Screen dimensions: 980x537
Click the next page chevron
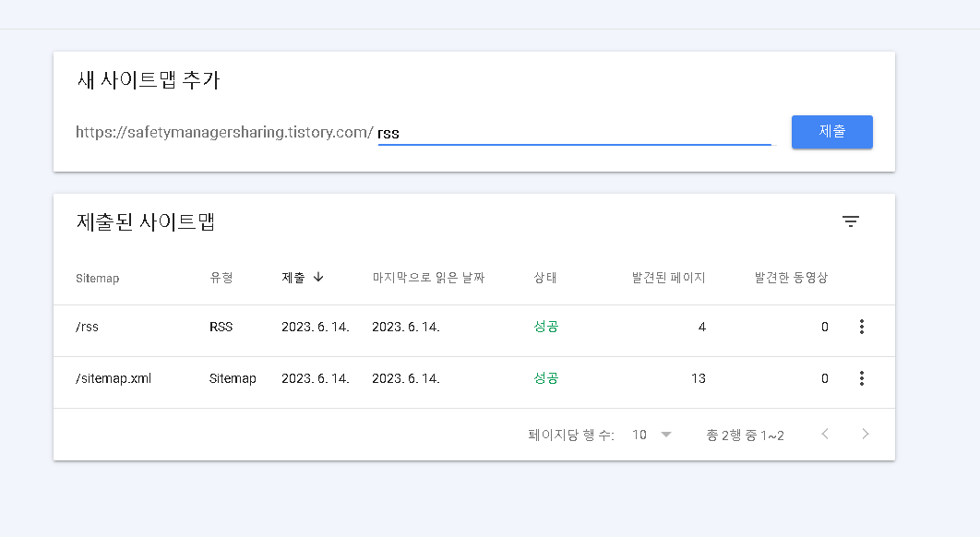coord(865,434)
